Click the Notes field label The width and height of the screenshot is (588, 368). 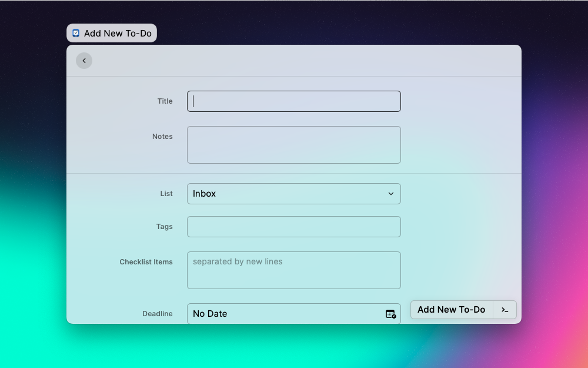point(162,137)
